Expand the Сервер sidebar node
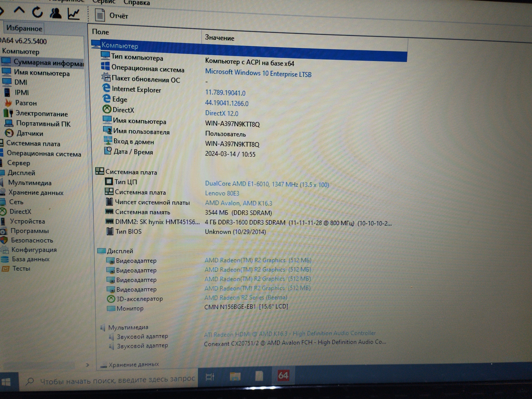Viewport: 532px width, 399px height. (15, 163)
